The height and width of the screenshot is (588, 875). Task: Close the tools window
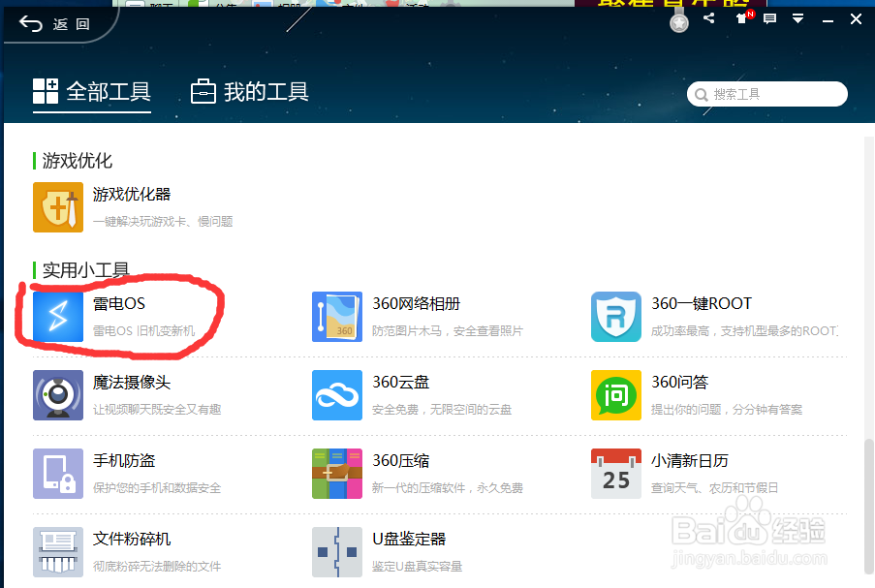tap(856, 19)
